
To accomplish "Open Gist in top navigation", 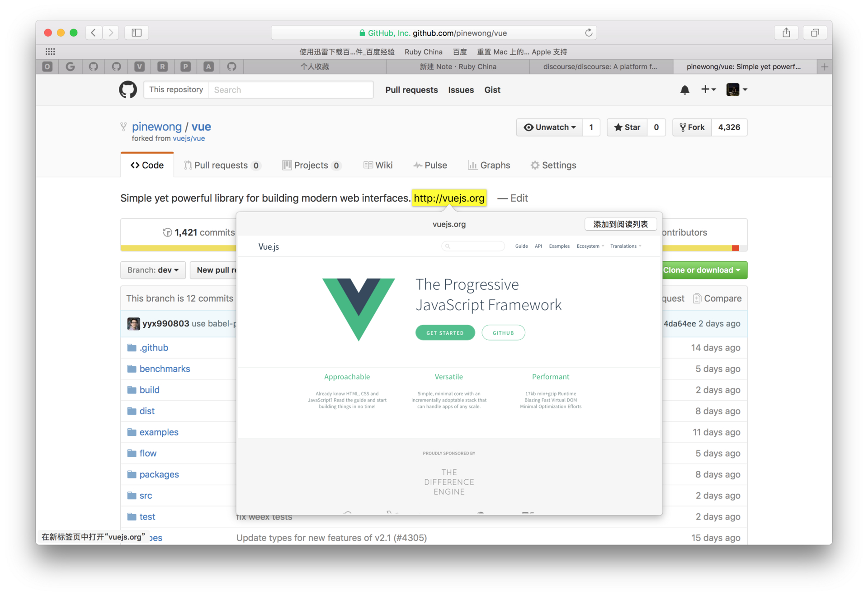I will [492, 90].
